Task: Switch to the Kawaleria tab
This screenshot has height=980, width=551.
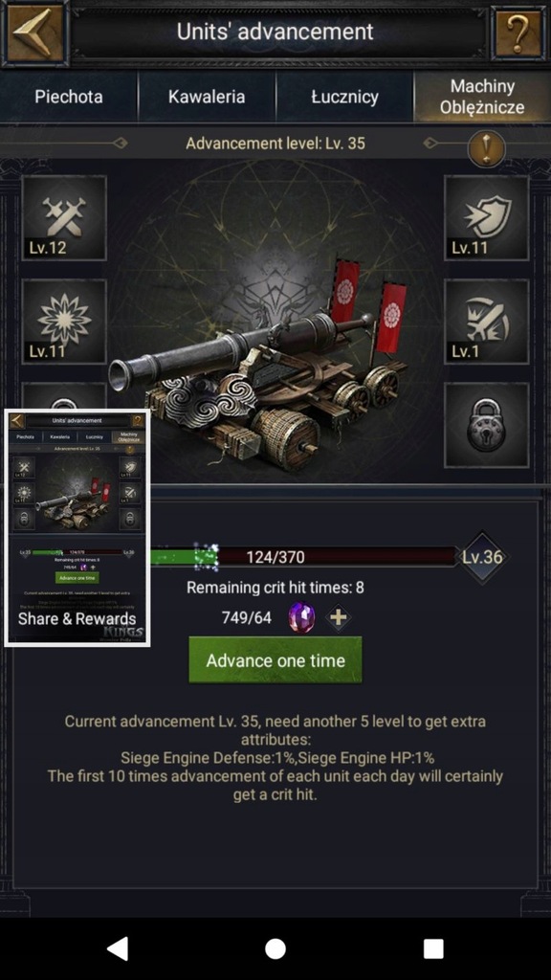Action: point(207,97)
